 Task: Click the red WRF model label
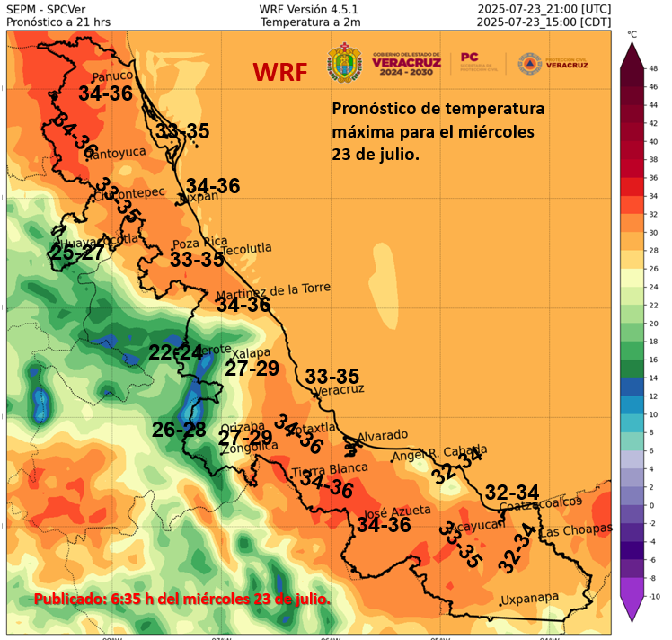tap(279, 73)
